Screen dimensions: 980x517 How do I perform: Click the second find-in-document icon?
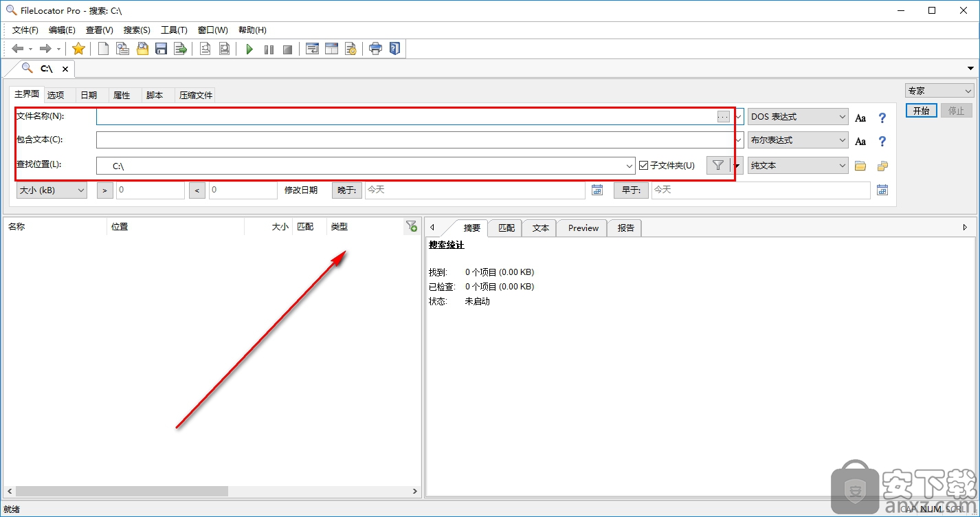pos(224,49)
